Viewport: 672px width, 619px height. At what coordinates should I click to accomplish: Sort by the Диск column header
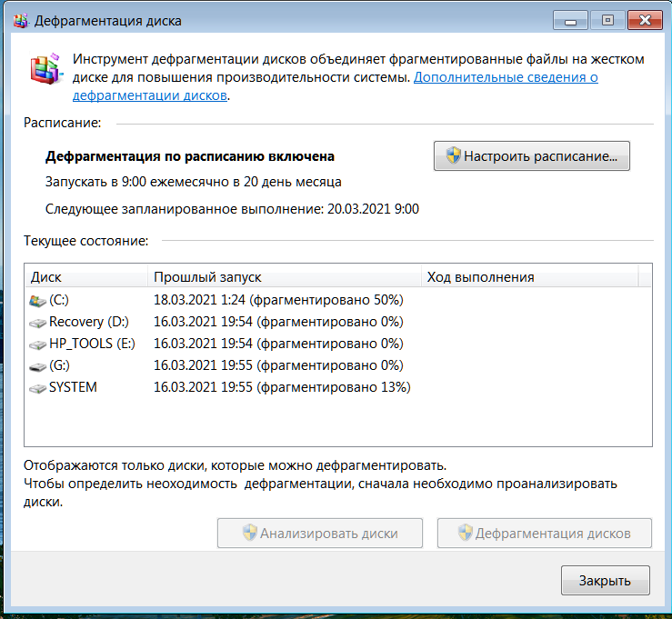[x=86, y=276]
